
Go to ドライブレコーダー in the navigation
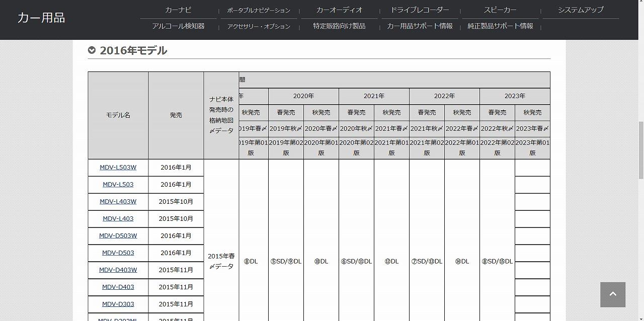(420, 10)
